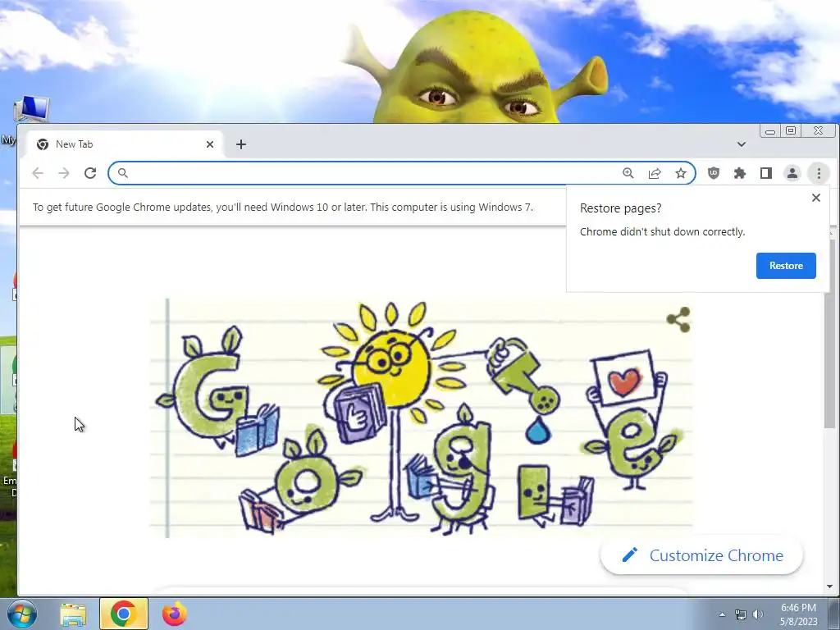Click the share this page icon
Viewport: 840px width, 630px height.
654,173
